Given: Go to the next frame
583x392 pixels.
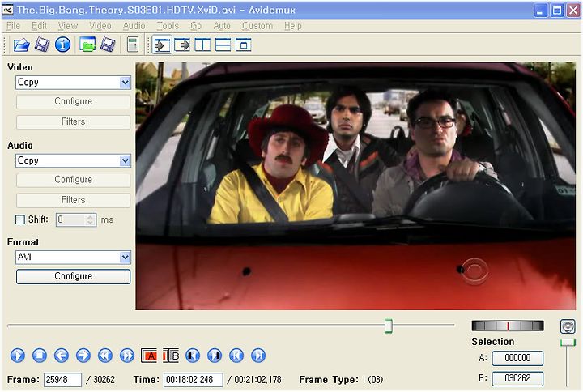Looking at the screenshot, I should pyautogui.click(x=83, y=356).
